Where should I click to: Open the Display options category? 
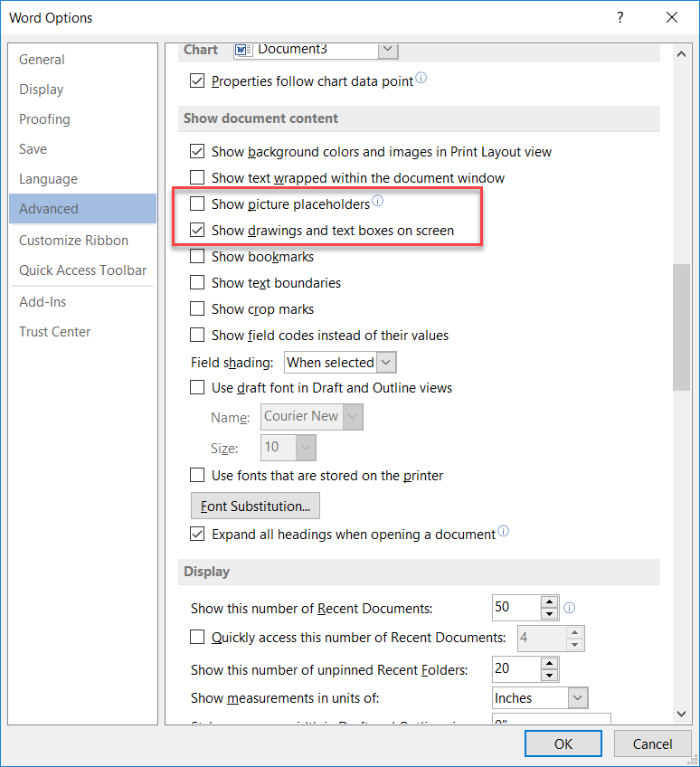(82, 89)
